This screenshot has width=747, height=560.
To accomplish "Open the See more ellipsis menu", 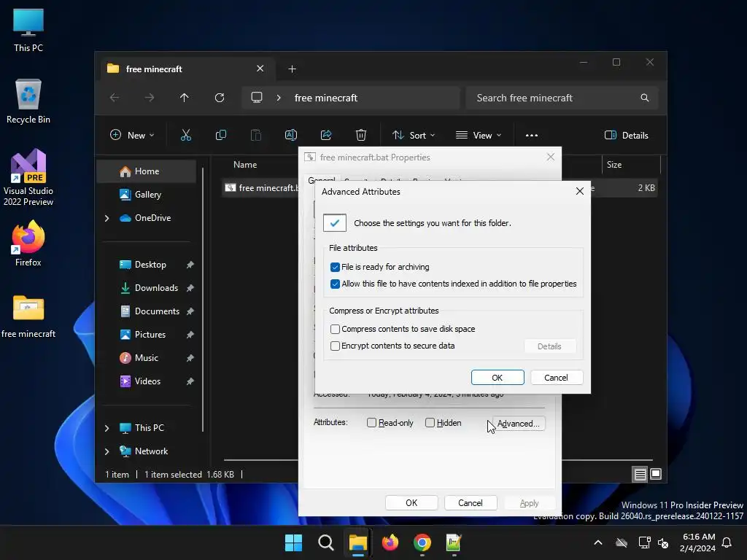I will [x=532, y=135].
